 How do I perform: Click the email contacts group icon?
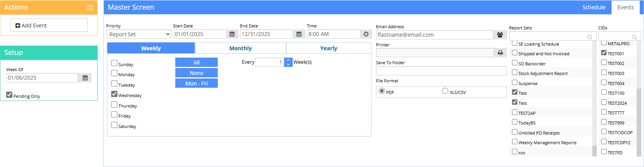pyautogui.click(x=500, y=35)
